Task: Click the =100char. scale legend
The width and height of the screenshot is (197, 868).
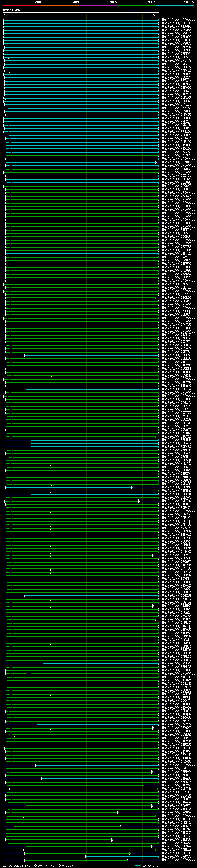Action: pos(146,866)
